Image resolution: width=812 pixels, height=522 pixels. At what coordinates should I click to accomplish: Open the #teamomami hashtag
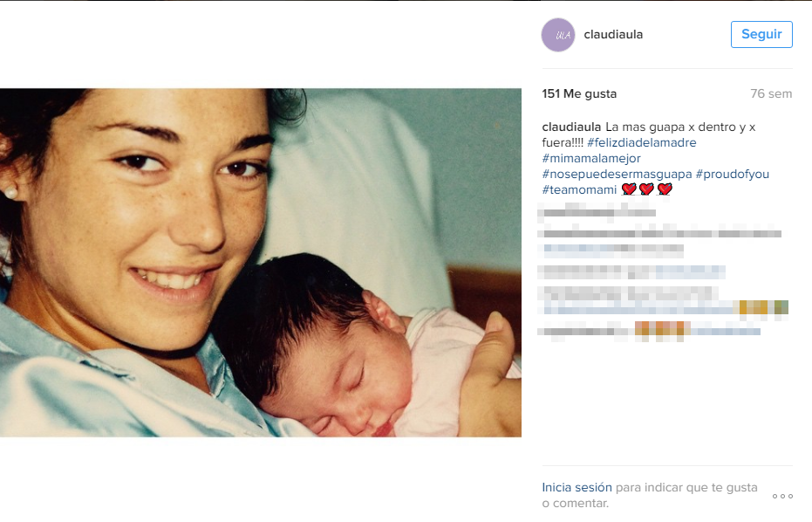coord(579,189)
